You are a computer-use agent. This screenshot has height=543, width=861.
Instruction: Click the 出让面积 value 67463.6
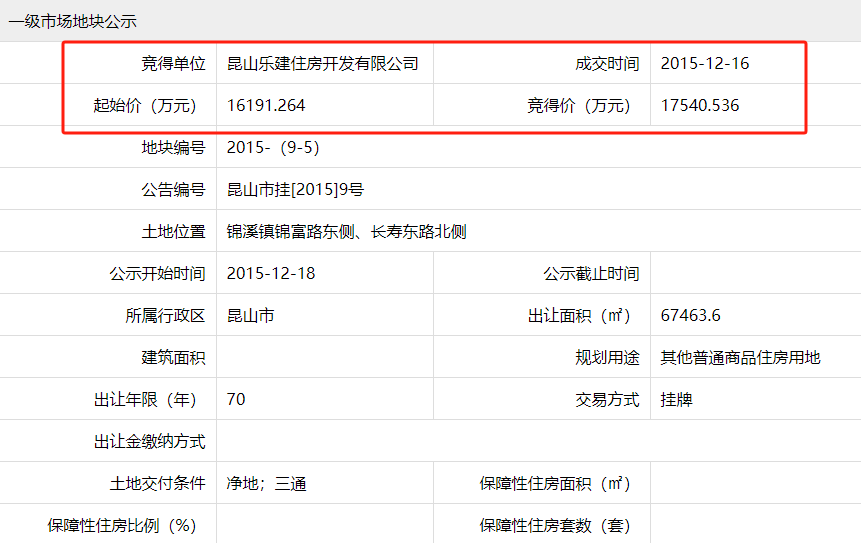[x=690, y=316]
